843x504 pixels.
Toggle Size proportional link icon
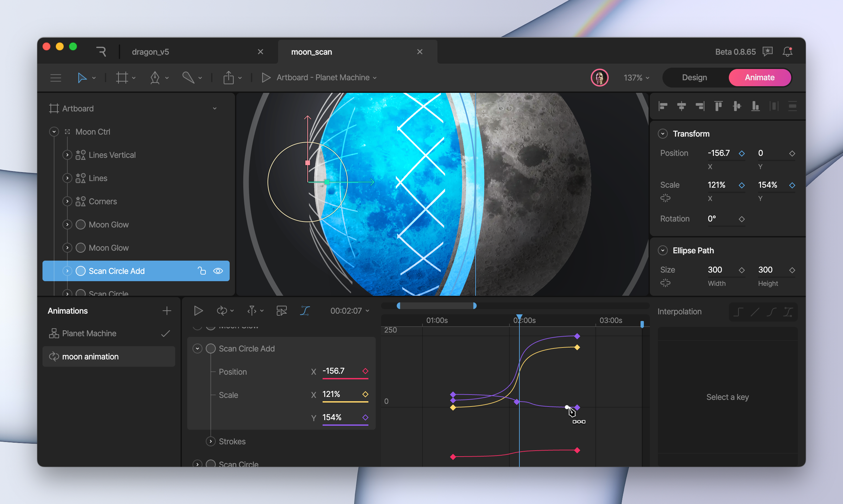pos(665,283)
